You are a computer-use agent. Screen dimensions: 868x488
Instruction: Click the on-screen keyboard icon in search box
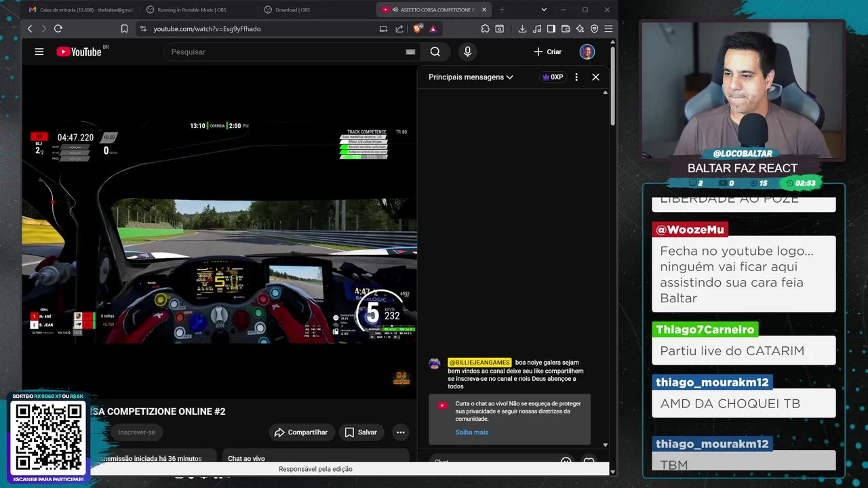click(410, 52)
